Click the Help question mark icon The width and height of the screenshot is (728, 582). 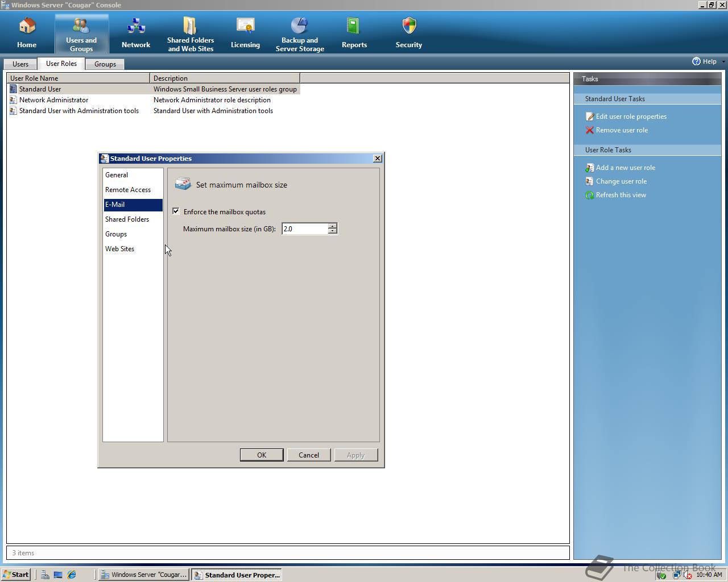(696, 61)
